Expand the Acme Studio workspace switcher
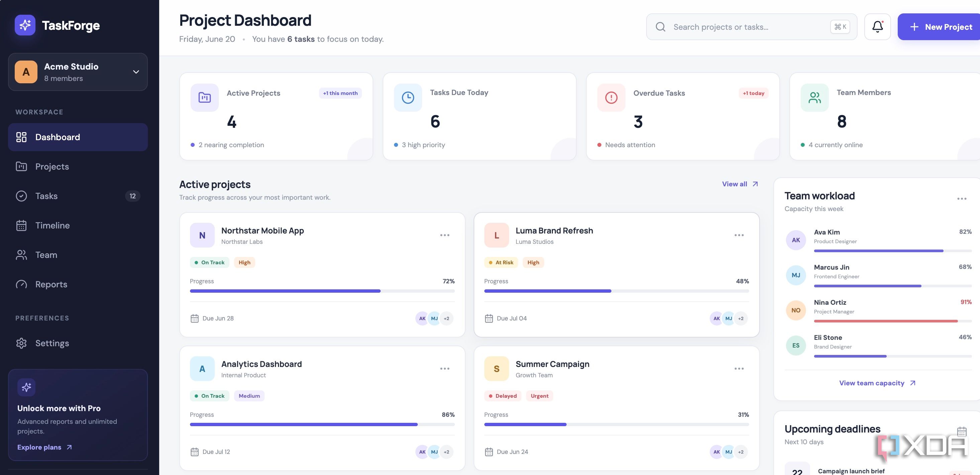 78,72
